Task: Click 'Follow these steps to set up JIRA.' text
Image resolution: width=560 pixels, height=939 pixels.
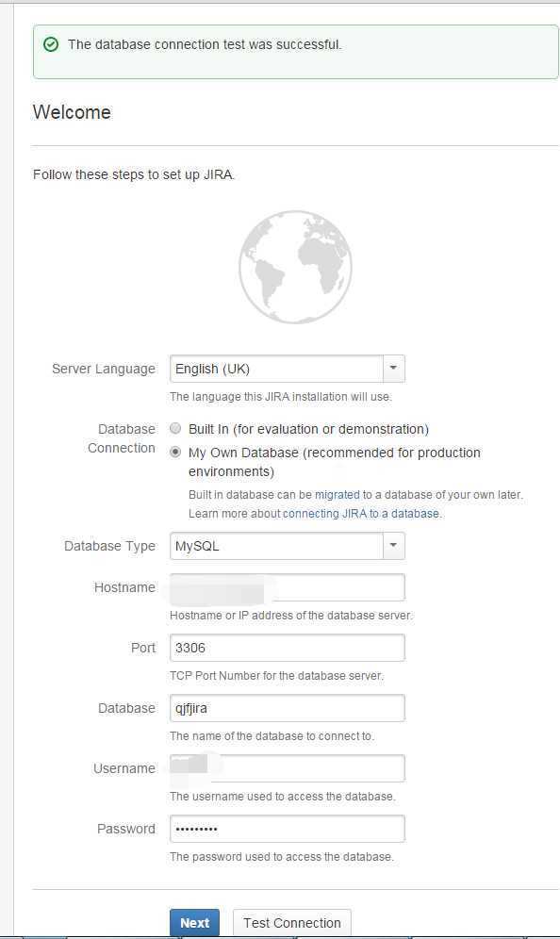Action: pos(134,174)
